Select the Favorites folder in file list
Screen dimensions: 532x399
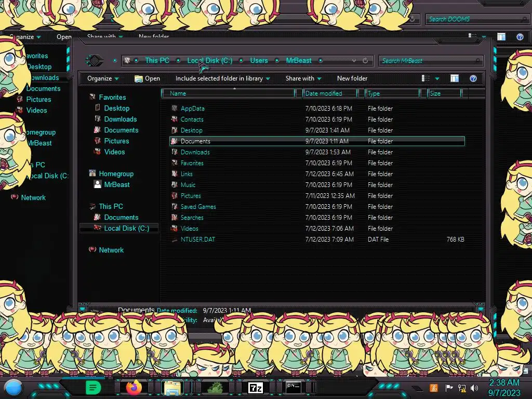coord(192,163)
